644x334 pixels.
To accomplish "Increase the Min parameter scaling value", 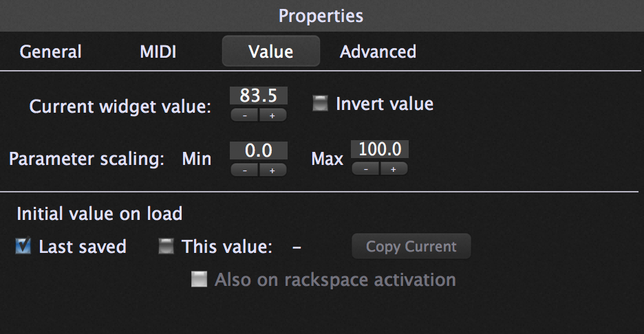I will point(272,170).
